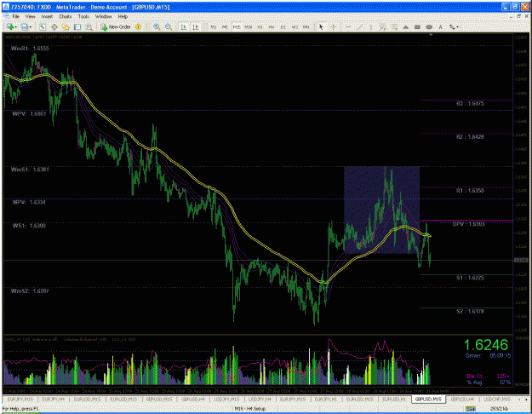Image resolution: width=532 pixels, height=414 pixels.
Task: Open the Profiles icon
Action: 25,26
